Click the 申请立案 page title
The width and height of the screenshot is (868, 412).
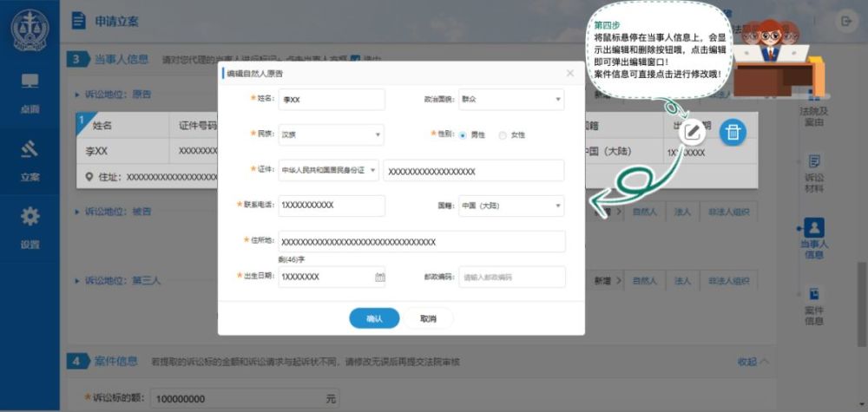pyautogui.click(x=117, y=22)
